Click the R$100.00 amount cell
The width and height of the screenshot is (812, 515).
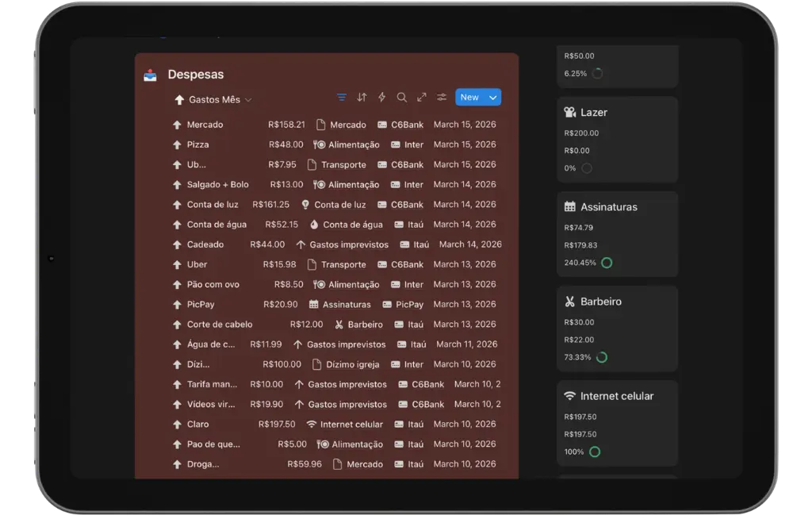[x=282, y=364]
